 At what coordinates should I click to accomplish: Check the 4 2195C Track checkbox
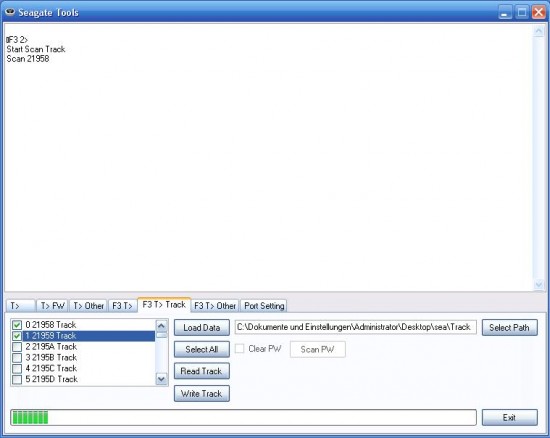pyautogui.click(x=17, y=369)
